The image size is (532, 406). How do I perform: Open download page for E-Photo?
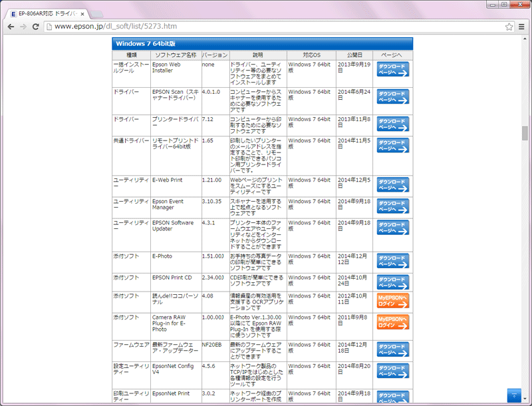pyautogui.click(x=393, y=261)
